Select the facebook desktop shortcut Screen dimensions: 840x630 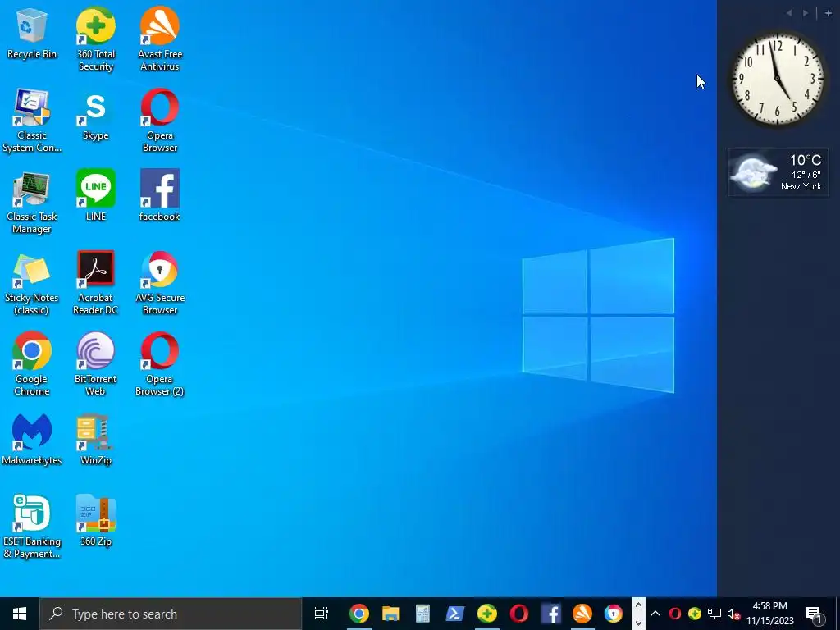(x=160, y=195)
